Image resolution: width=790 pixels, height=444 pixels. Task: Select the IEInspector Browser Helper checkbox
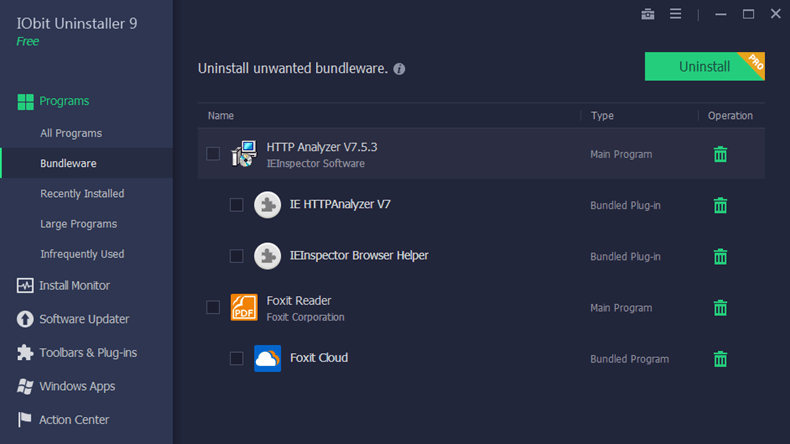point(236,256)
